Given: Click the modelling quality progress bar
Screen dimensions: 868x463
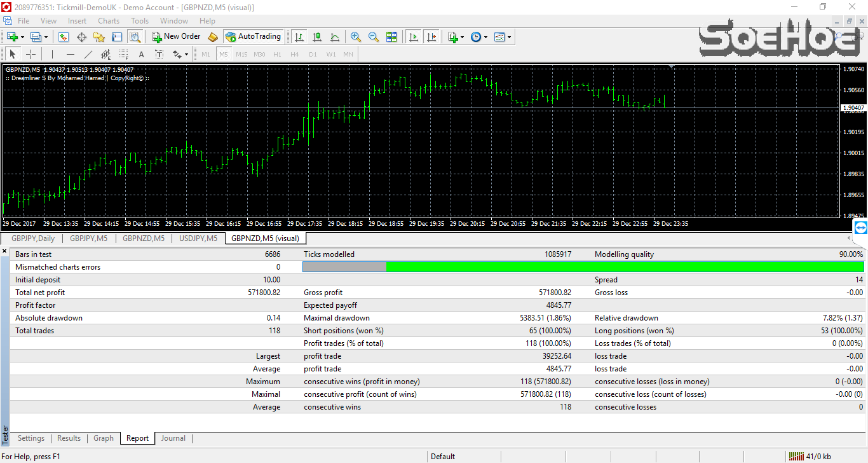Looking at the screenshot, I should (x=583, y=267).
